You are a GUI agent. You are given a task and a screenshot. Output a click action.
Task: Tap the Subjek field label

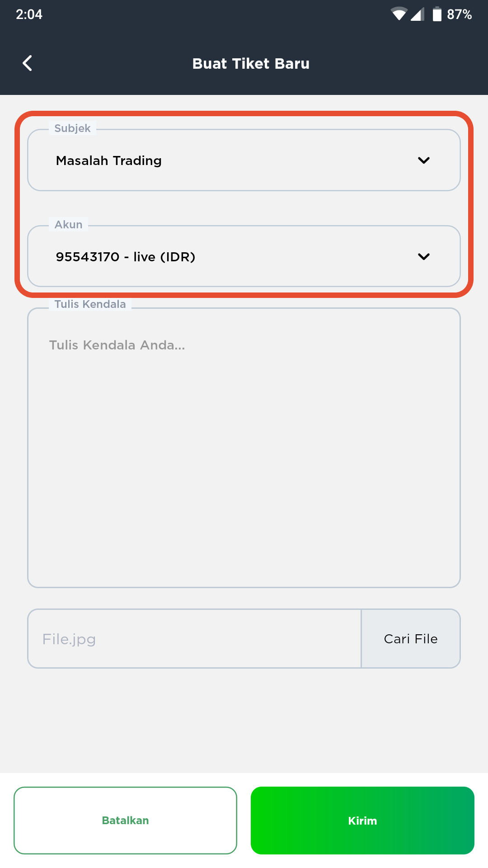(72, 128)
